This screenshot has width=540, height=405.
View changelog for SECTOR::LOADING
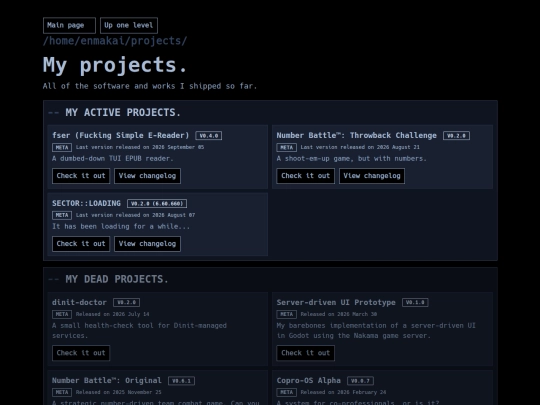pos(147,244)
